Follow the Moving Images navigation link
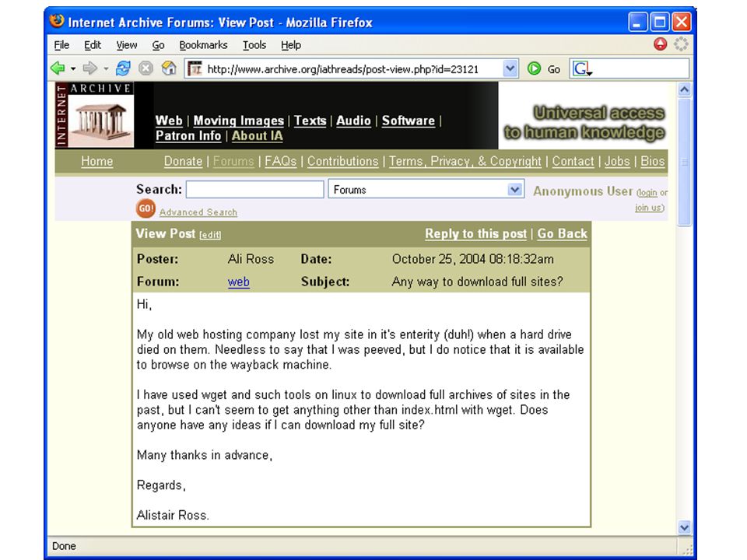Image resolution: width=747 pixels, height=560 pixels. tap(239, 121)
